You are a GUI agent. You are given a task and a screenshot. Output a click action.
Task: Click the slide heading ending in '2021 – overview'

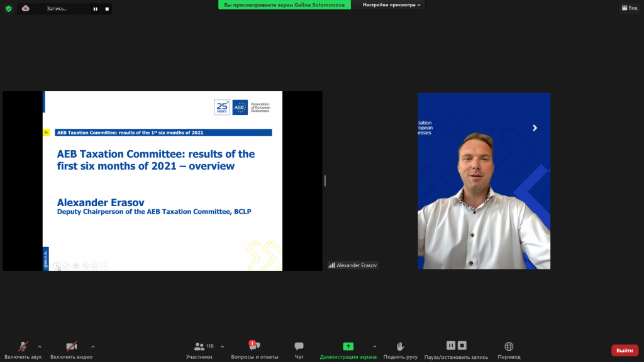tap(156, 160)
